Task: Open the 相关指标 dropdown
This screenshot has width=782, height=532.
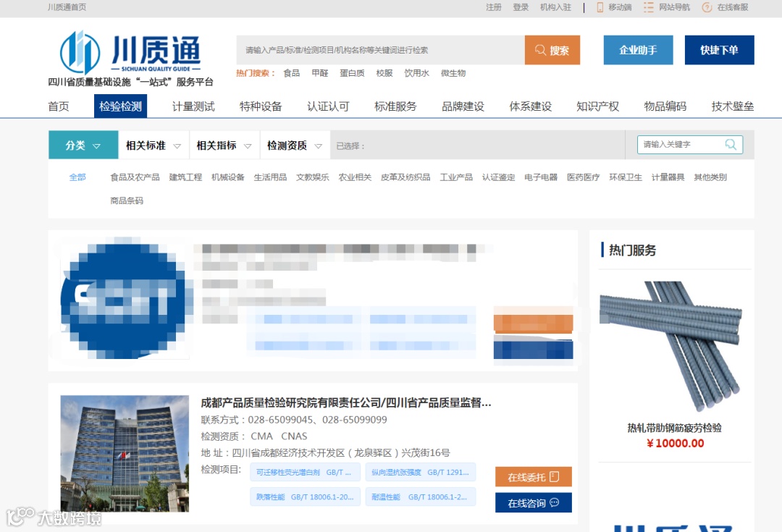Action: (224, 145)
